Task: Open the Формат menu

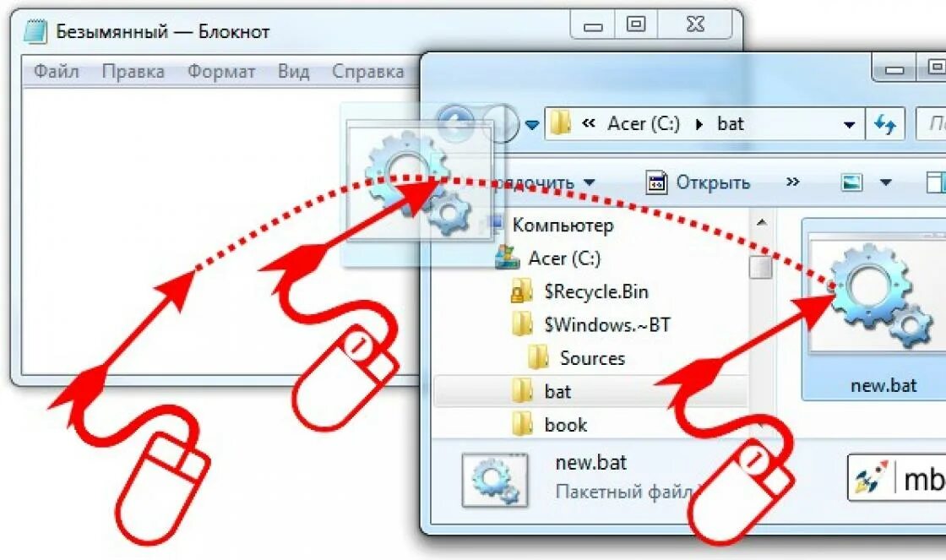Action: [x=221, y=71]
